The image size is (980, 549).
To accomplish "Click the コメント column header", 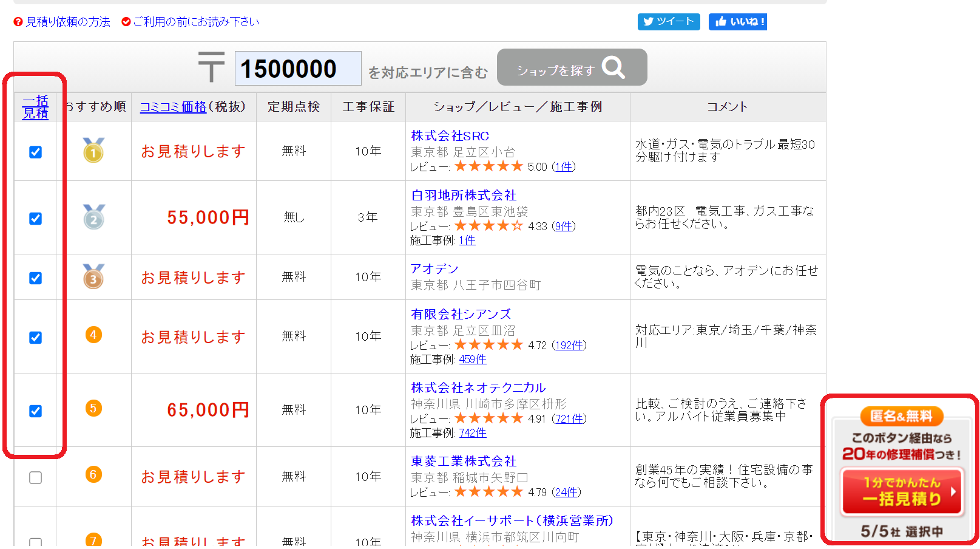I will coord(728,107).
